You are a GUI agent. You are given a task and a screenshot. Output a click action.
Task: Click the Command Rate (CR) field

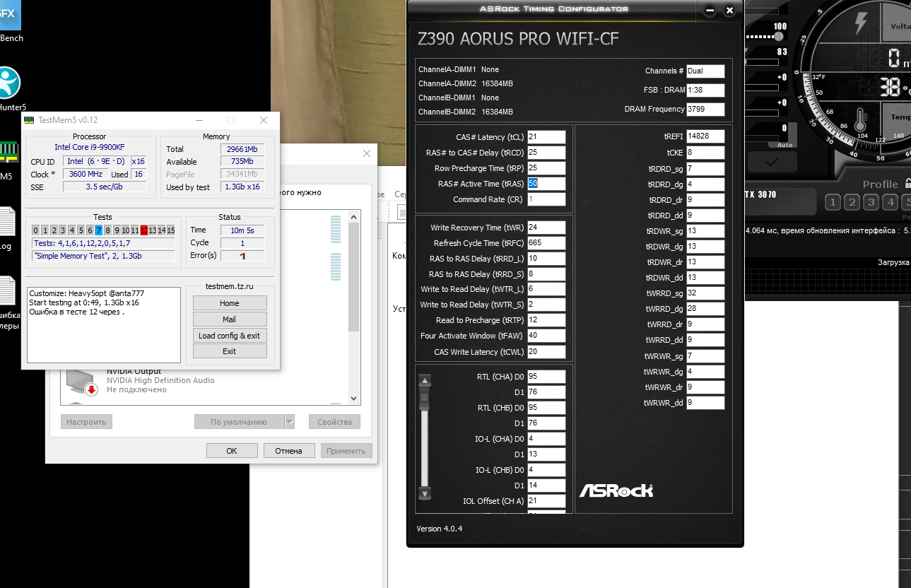(x=546, y=199)
